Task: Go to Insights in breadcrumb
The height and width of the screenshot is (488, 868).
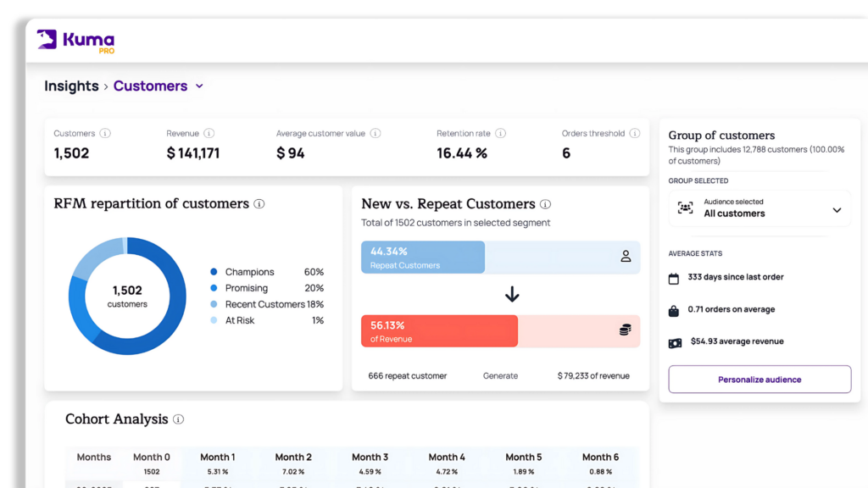Action: coord(71,86)
